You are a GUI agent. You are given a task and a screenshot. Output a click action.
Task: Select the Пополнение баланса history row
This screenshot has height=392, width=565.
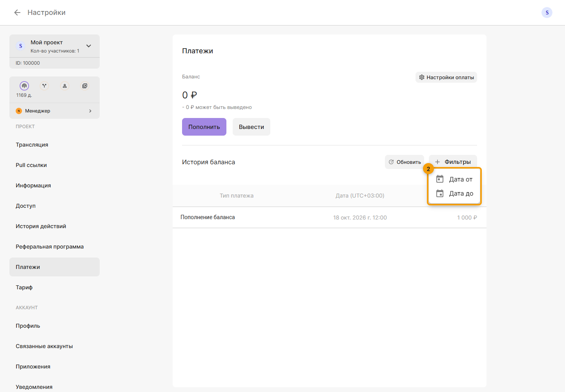(x=330, y=218)
